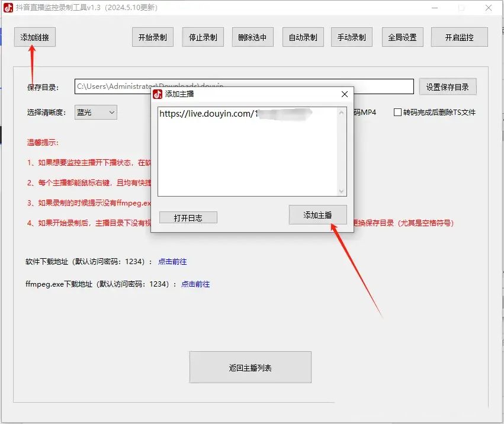Open the 选择清晰度 quality dropdown
504x424 pixels.
pos(96,113)
